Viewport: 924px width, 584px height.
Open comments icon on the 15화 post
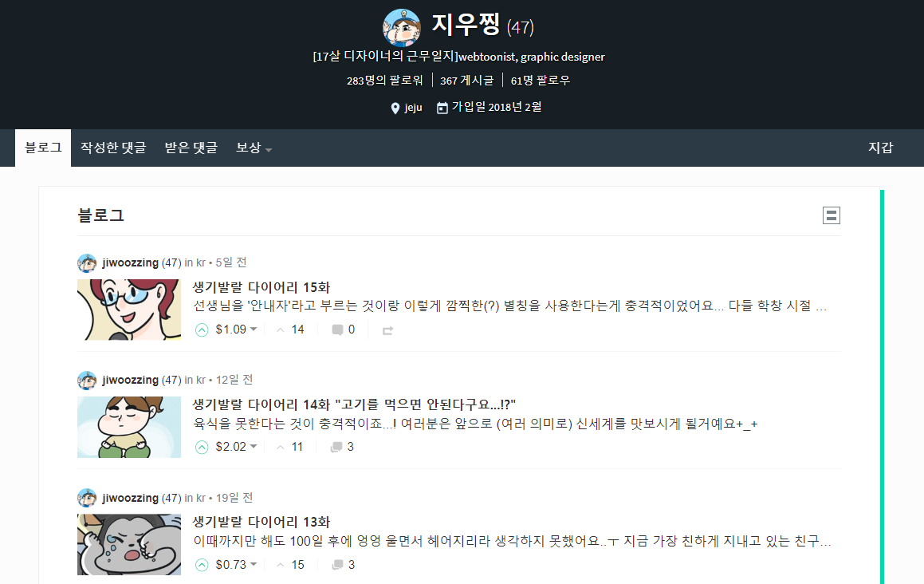click(x=337, y=329)
